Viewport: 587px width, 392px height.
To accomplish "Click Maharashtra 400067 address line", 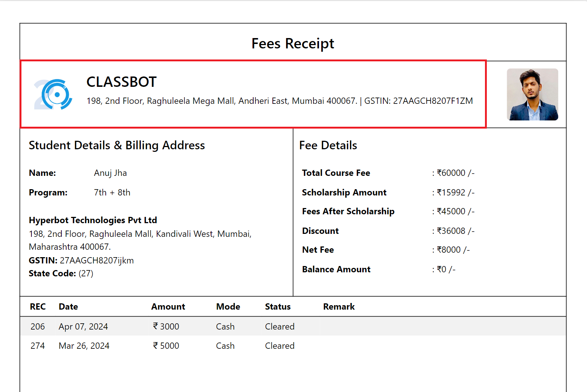I will 70,247.
